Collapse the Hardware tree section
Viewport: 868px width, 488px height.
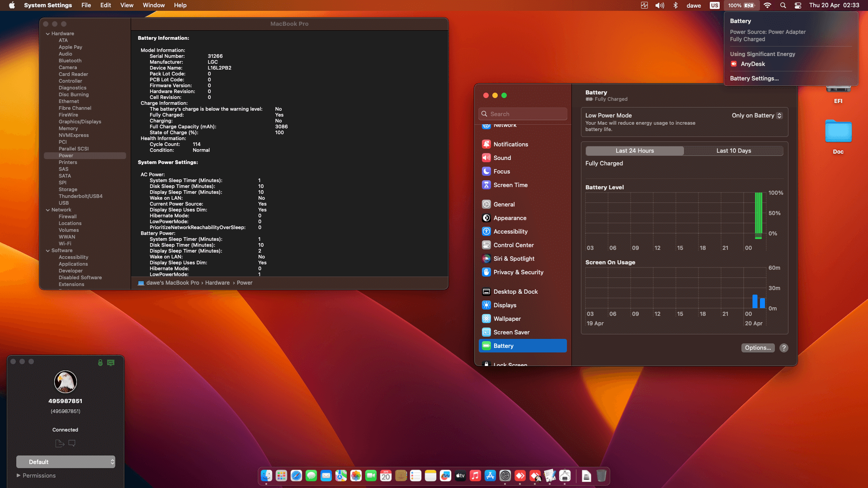tap(48, 33)
